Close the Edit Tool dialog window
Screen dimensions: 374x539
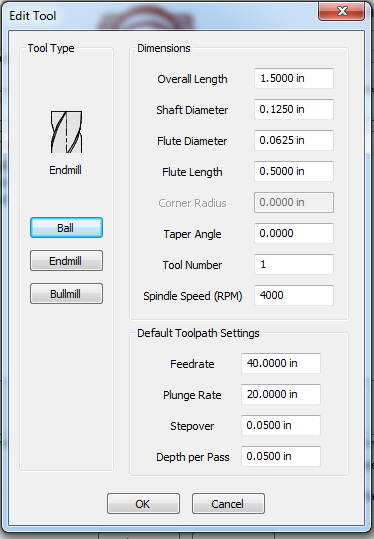click(x=341, y=11)
